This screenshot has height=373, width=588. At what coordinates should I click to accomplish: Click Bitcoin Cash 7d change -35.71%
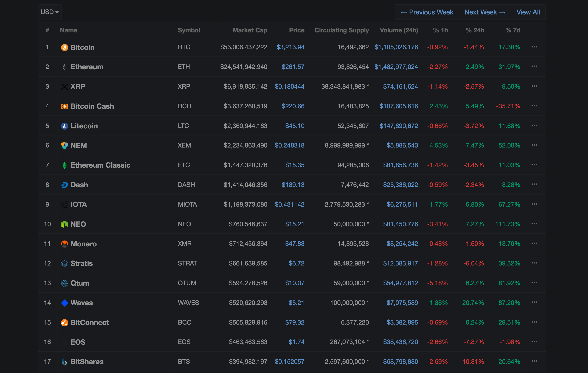point(508,106)
